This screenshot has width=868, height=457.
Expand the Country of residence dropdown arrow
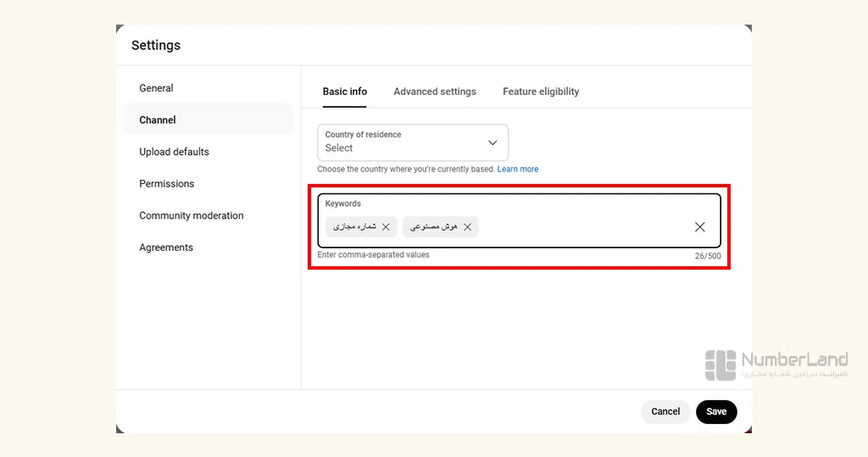click(x=492, y=143)
